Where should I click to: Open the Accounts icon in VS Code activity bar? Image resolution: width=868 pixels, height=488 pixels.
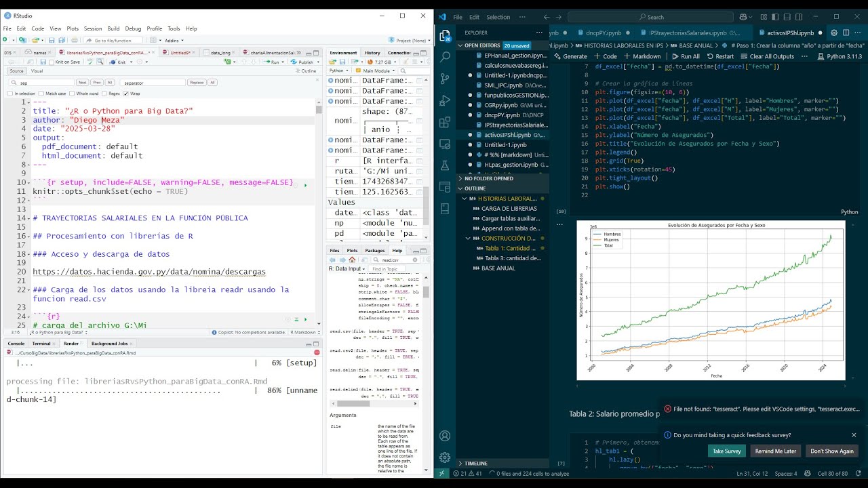click(x=445, y=436)
